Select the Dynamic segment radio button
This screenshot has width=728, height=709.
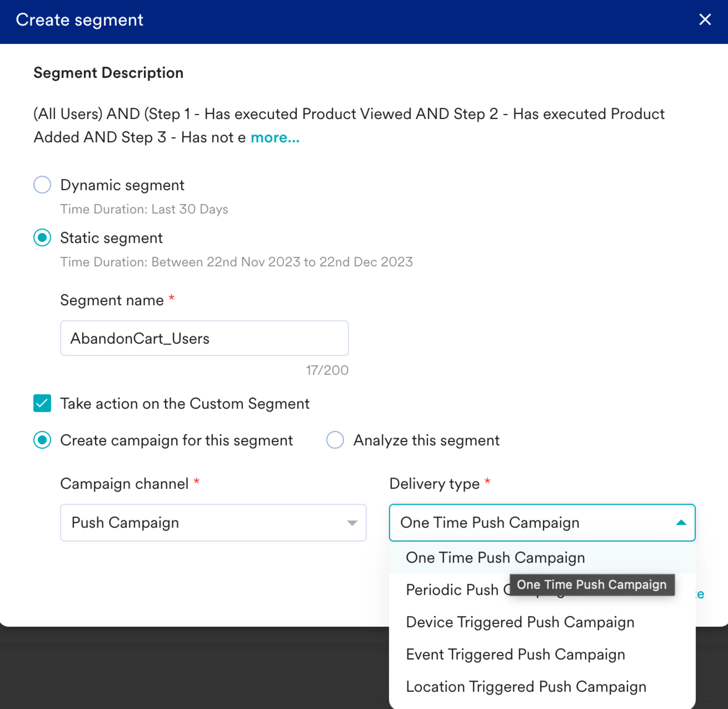pos(42,185)
